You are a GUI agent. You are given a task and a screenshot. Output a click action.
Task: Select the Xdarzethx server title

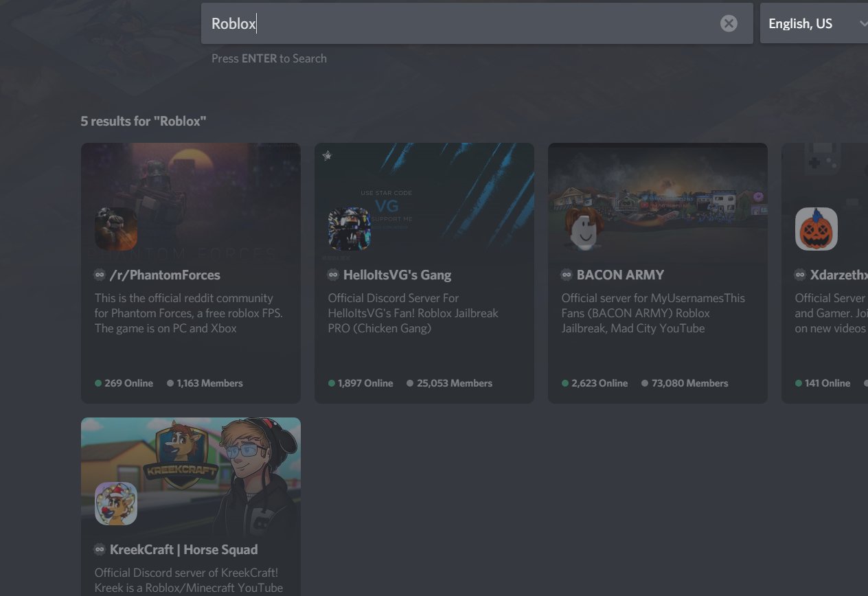coord(838,275)
